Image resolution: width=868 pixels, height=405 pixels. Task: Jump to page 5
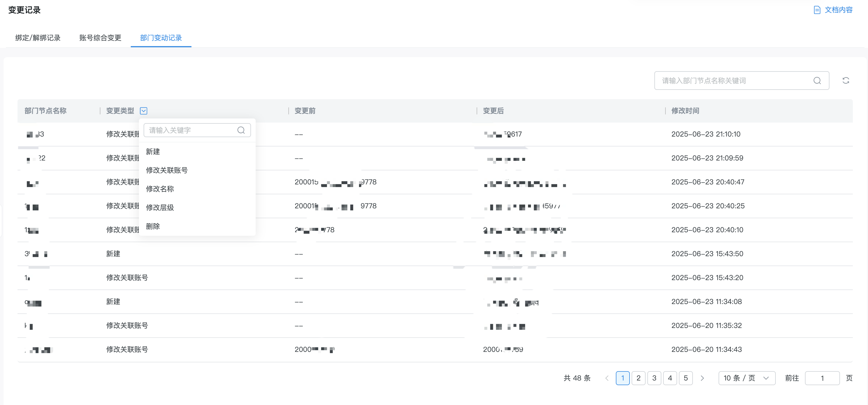(685, 378)
